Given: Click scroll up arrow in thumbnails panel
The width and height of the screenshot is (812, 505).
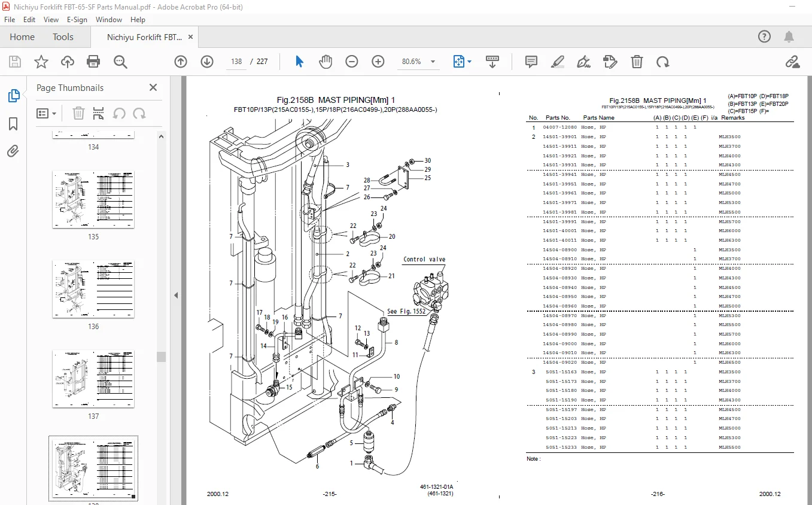Looking at the screenshot, I should [x=161, y=136].
